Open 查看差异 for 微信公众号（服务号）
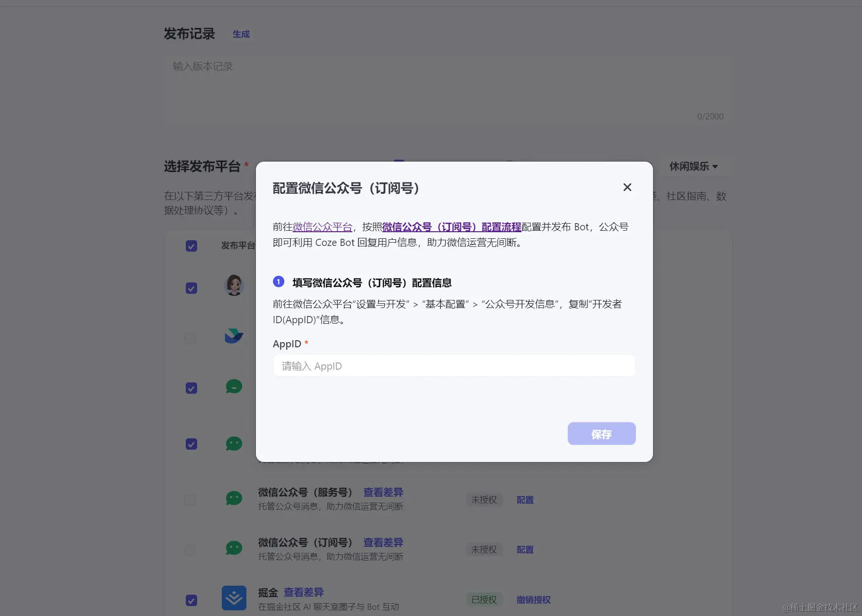Viewport: 862px width, 616px height. (383, 492)
